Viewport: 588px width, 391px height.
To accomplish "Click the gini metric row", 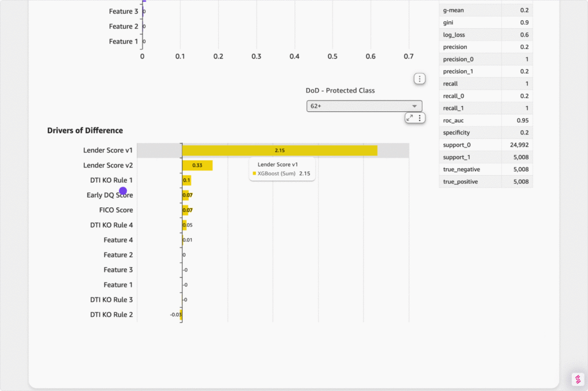I will point(485,22).
